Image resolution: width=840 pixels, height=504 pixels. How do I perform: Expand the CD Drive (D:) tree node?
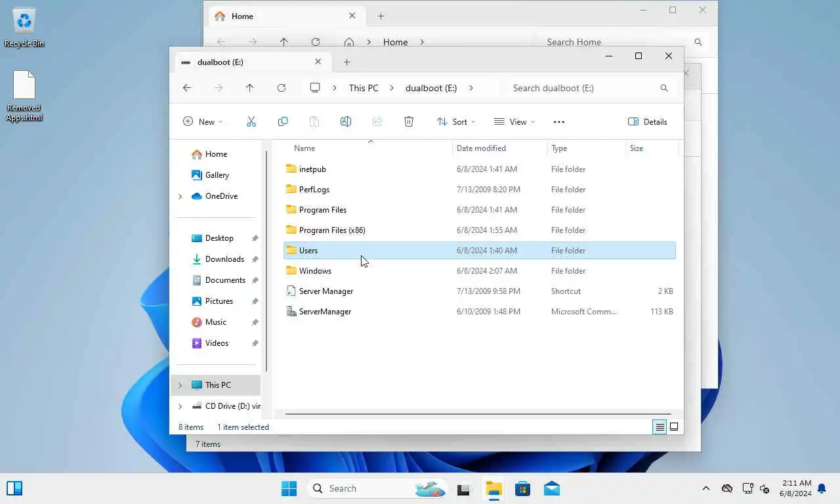(180, 406)
